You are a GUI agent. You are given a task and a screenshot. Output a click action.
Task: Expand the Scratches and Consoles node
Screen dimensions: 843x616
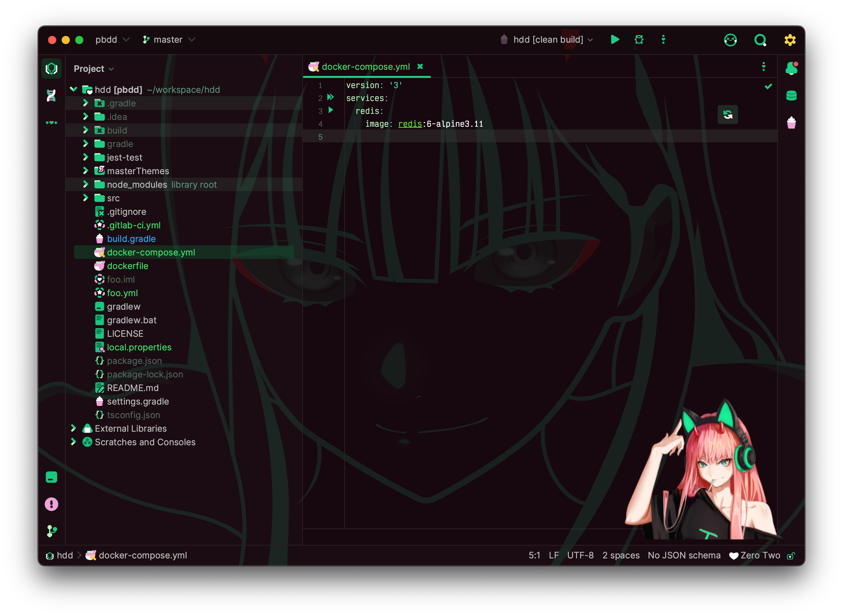click(x=73, y=442)
